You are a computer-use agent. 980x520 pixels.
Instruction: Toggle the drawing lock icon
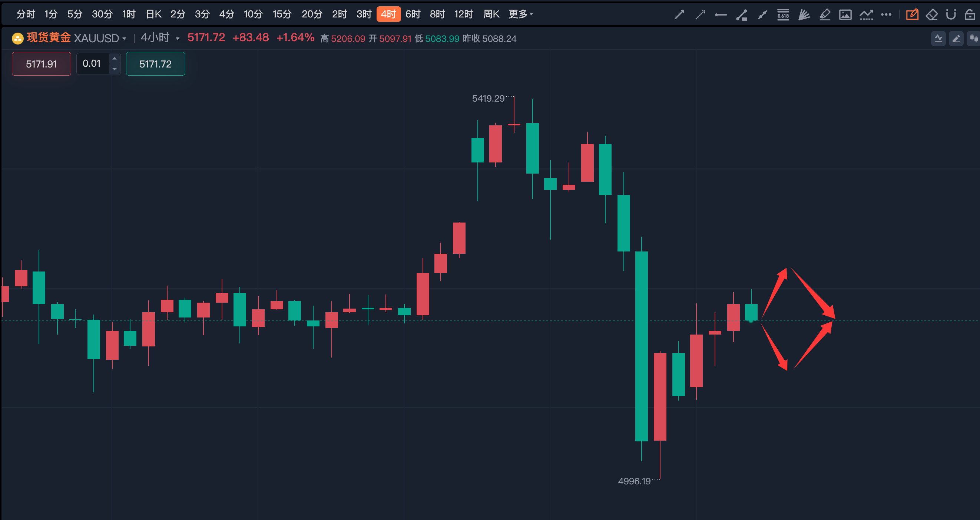[969, 14]
